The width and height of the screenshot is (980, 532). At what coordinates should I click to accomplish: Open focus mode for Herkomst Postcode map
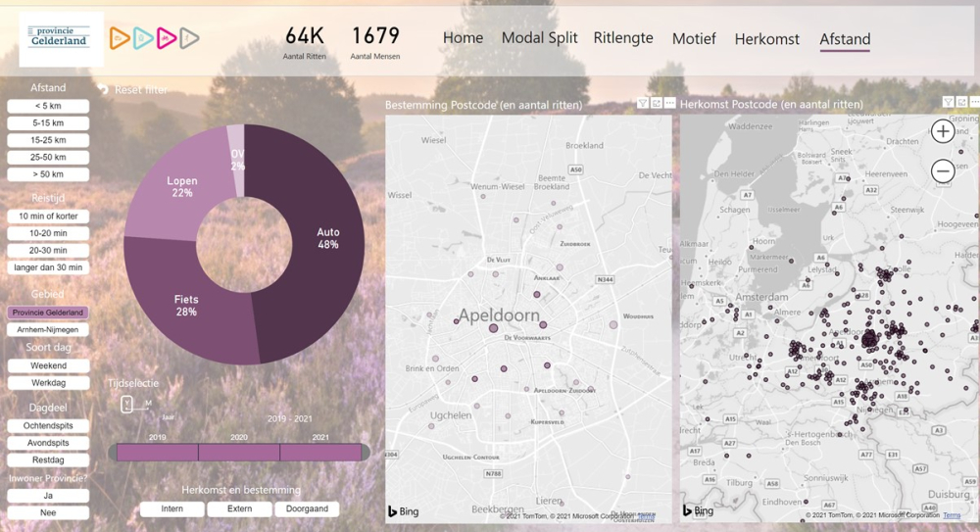(962, 102)
